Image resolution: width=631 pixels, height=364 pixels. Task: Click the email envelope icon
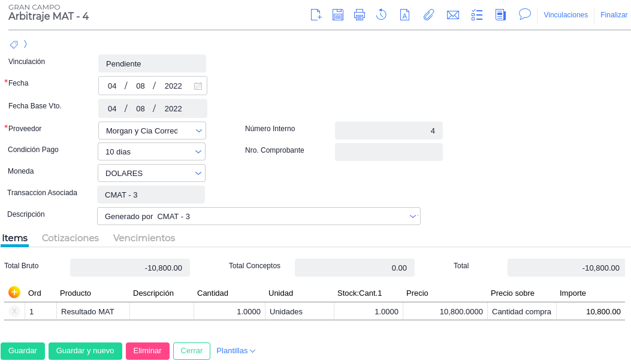[453, 15]
